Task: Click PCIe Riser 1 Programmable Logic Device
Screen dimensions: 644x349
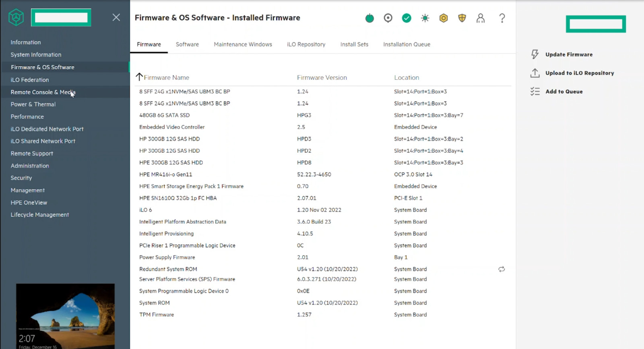Action: tap(187, 245)
